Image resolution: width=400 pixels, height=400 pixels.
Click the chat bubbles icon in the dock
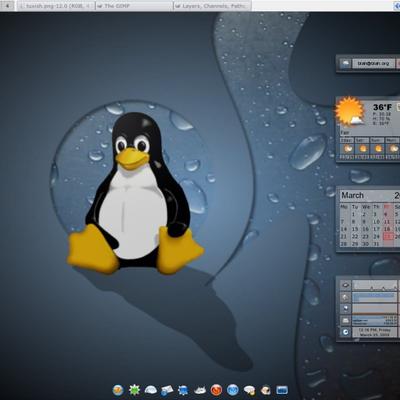pos(249,390)
